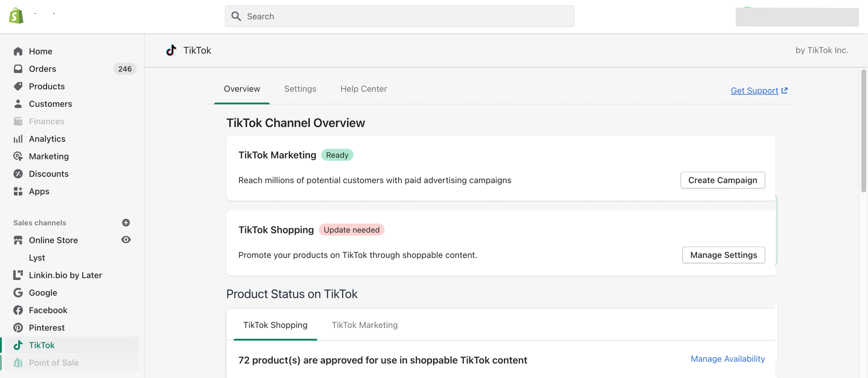This screenshot has height=378, width=868.
Task: Click the Sales channels section heading
Action: (x=40, y=223)
